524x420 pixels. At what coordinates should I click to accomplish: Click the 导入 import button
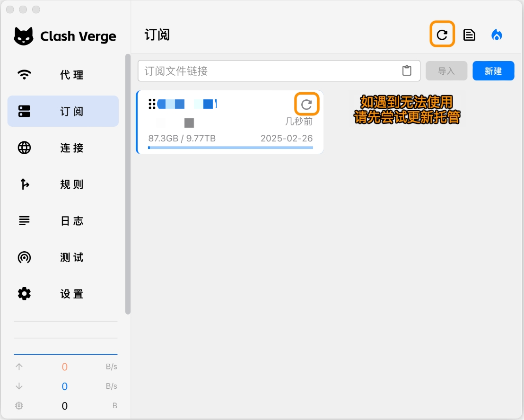coord(446,70)
